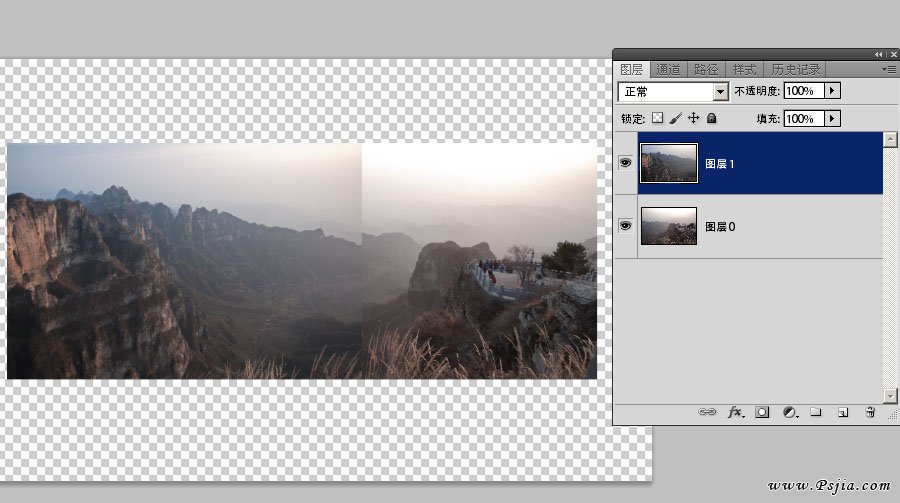The height and width of the screenshot is (503, 900).
Task: Switch to the 通道 (Channels) tab
Action: pos(668,70)
